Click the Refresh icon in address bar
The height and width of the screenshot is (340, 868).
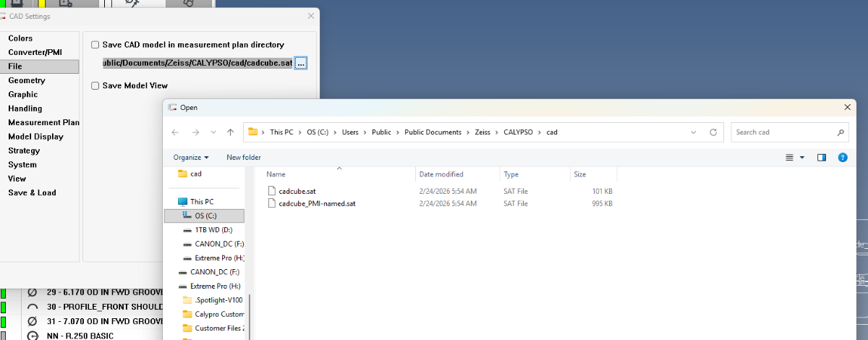(x=713, y=132)
